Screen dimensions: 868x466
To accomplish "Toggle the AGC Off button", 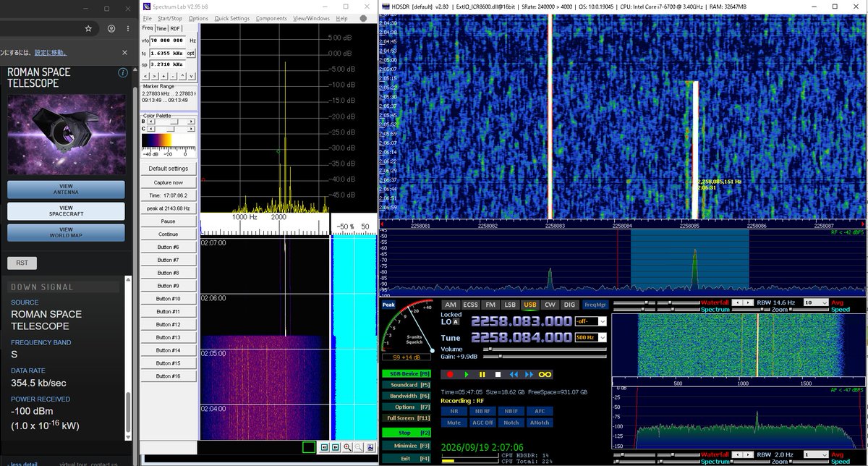I will pyautogui.click(x=483, y=422).
